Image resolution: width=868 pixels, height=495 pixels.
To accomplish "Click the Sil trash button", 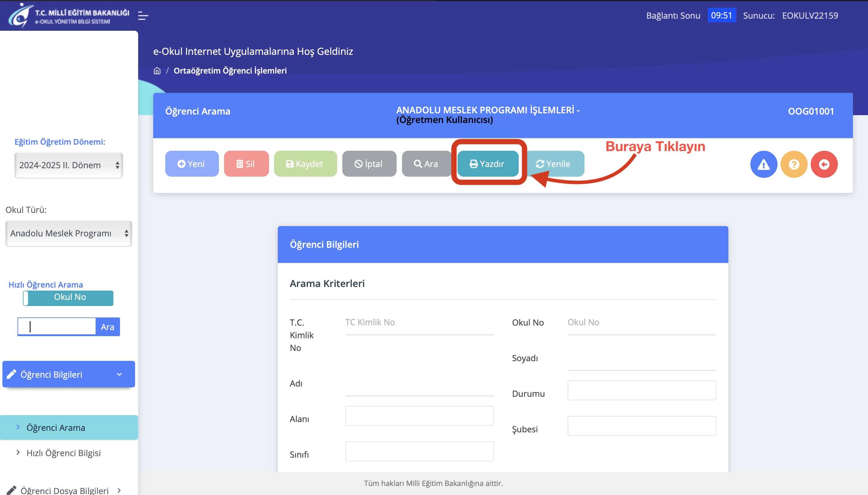I will [x=246, y=164].
